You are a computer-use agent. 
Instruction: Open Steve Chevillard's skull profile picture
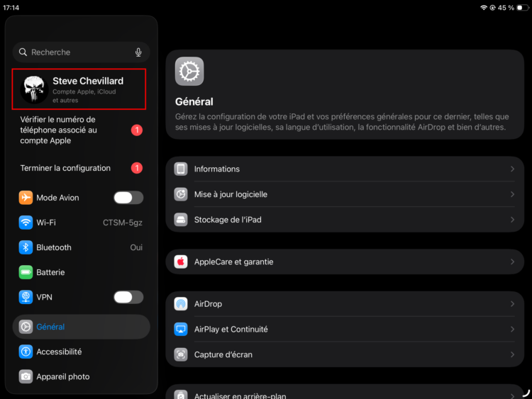(34, 89)
